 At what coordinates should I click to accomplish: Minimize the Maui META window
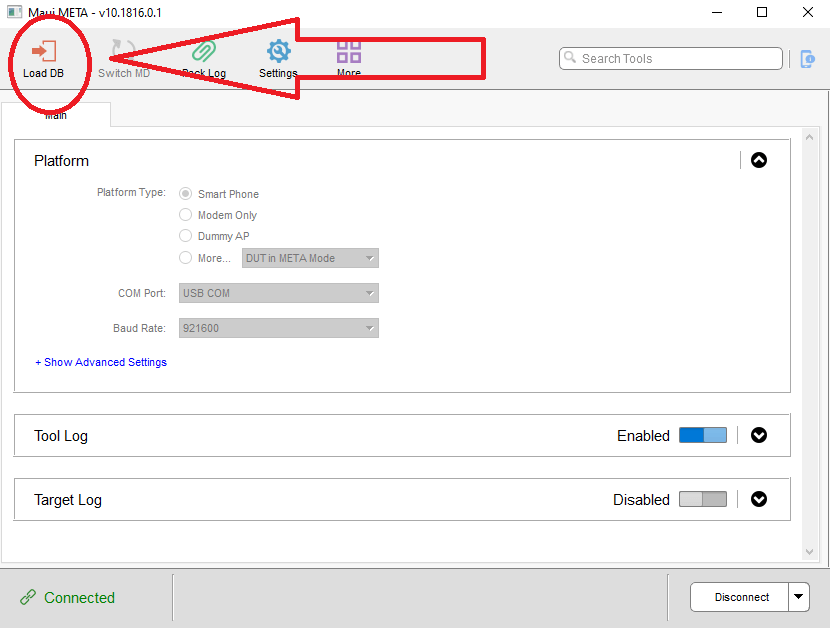point(717,12)
